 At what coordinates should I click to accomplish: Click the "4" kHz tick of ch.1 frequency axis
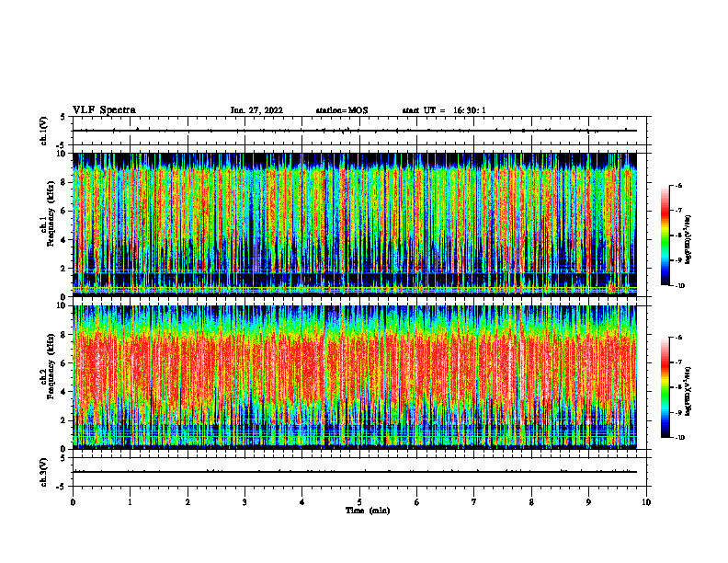click(x=64, y=240)
